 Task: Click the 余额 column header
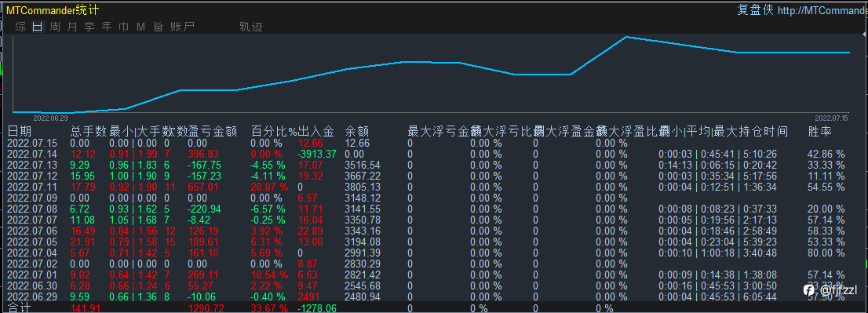pyautogui.click(x=357, y=132)
